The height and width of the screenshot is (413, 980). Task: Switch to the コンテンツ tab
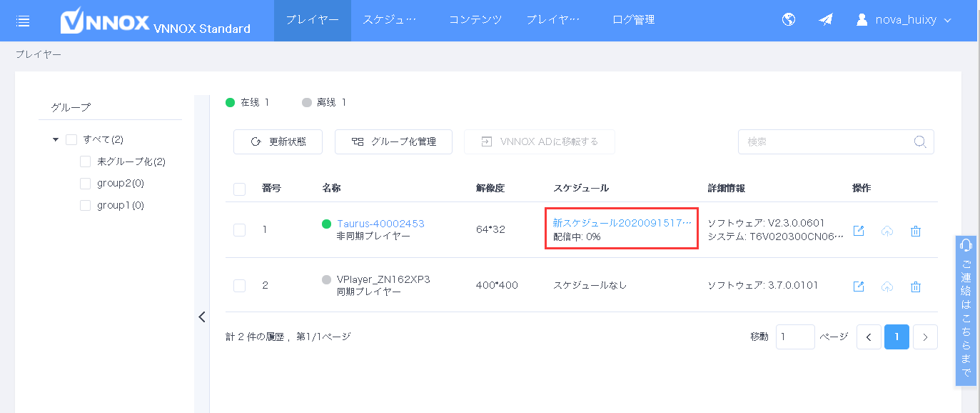point(475,20)
